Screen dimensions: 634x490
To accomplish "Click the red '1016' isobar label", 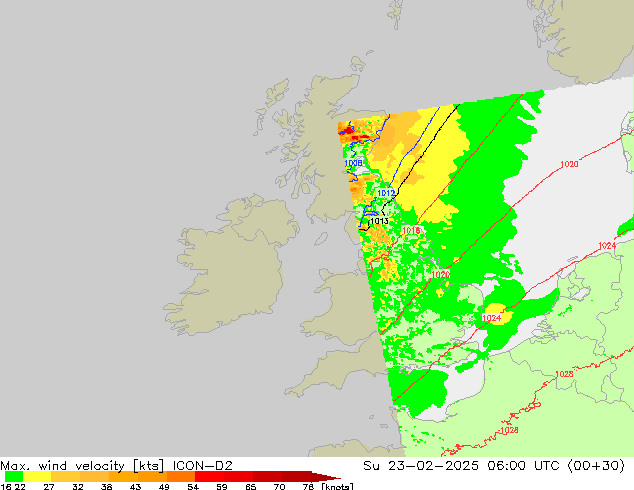I will [411, 230].
